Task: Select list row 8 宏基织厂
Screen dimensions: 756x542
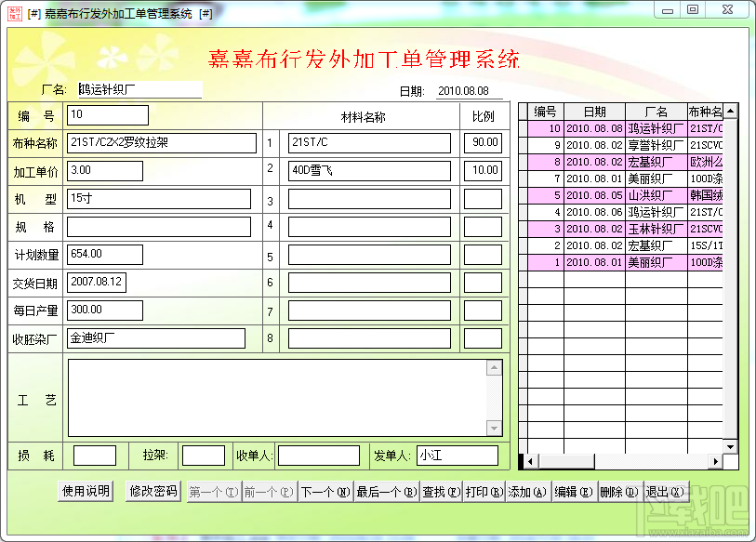Action: coord(625,162)
